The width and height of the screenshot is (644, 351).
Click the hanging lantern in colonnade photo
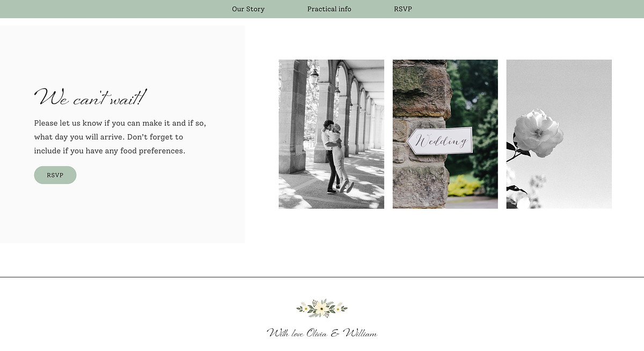(314, 77)
